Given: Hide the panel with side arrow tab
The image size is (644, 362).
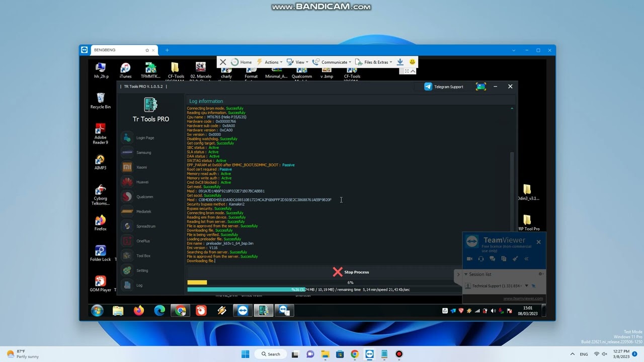Looking at the screenshot, I should (x=458, y=275).
